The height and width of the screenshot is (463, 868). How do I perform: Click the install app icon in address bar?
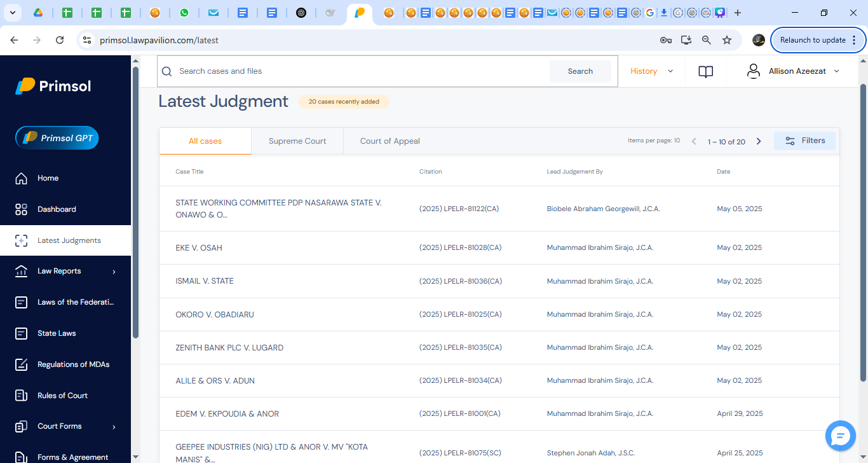click(x=686, y=40)
